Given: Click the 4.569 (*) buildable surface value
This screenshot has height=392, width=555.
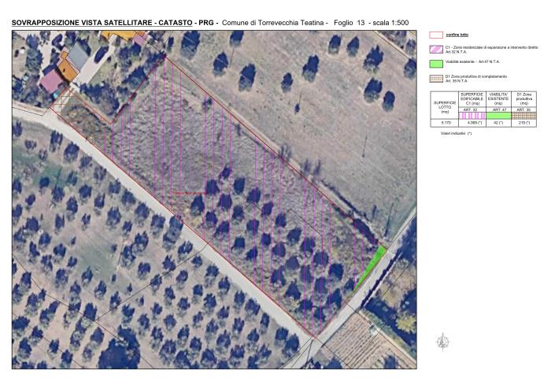Looking at the screenshot, I should (472, 124).
